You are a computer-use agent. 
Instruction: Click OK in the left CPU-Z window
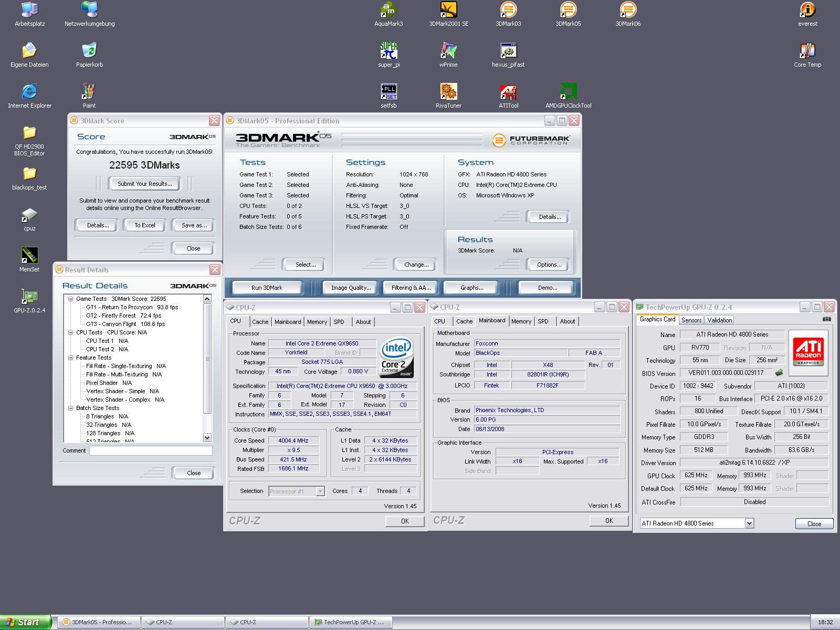point(405,521)
